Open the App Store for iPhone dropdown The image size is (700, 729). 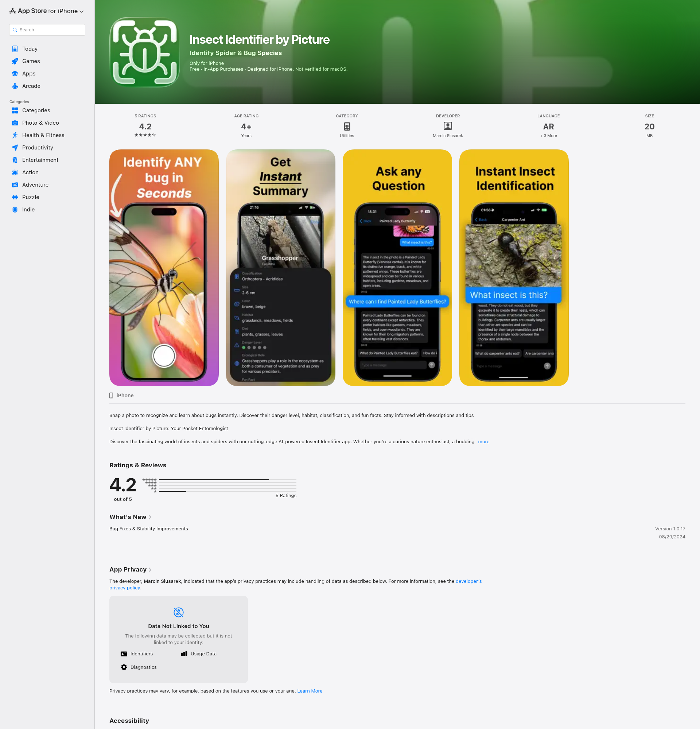(x=47, y=11)
